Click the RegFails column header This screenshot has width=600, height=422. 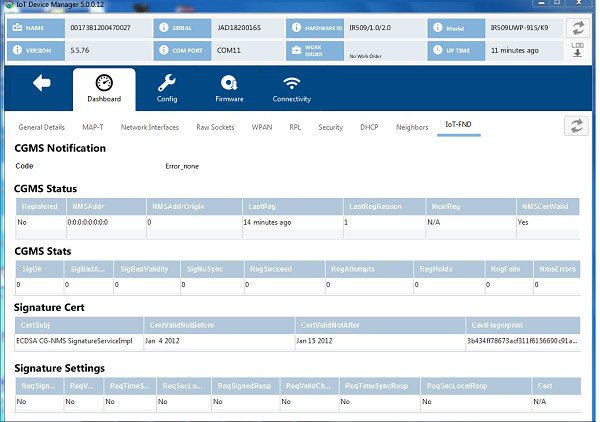click(509, 269)
